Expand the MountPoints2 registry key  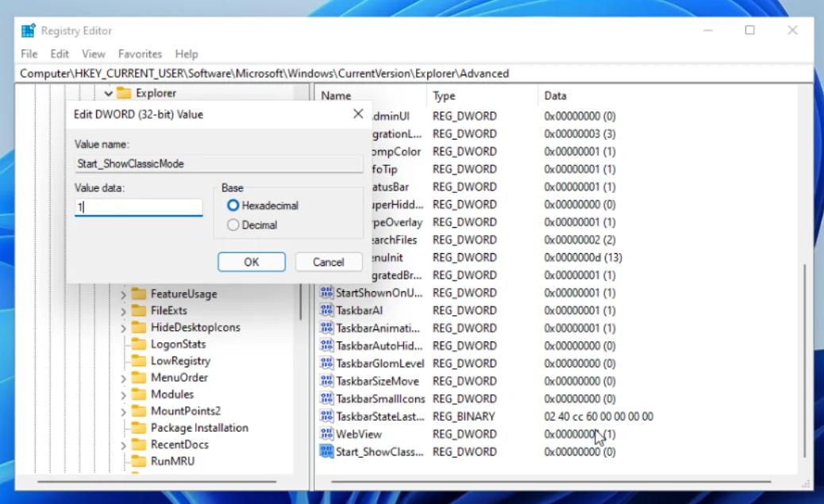click(123, 411)
